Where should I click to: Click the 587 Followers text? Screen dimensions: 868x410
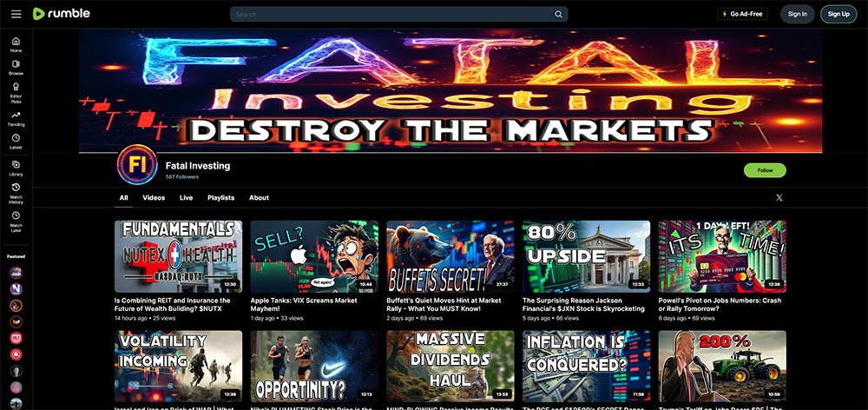point(181,176)
